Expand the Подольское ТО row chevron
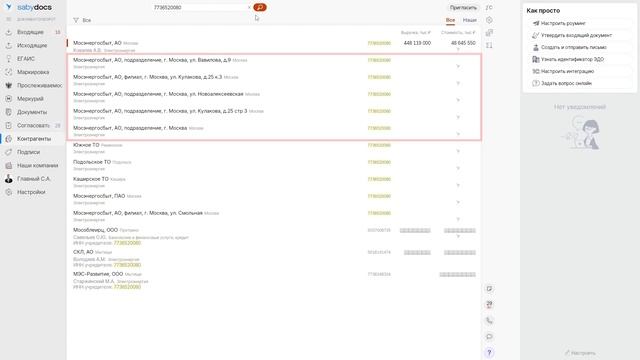The height and width of the screenshot is (360, 640). pos(458,168)
